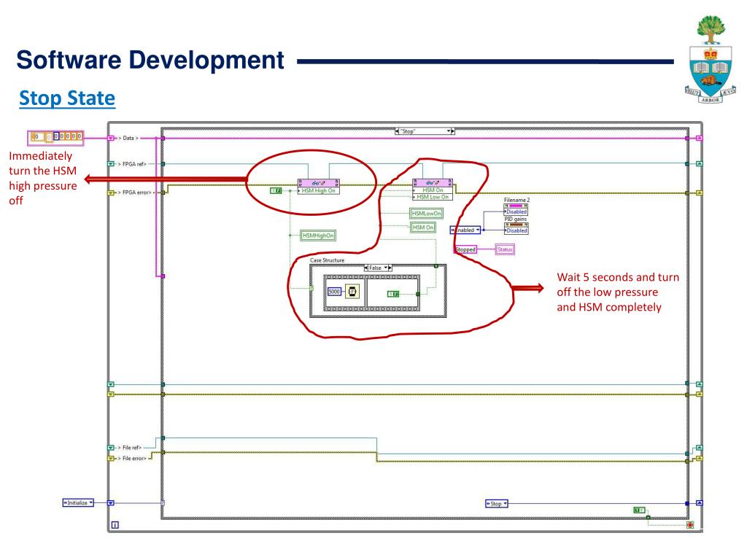The image size is (747, 560).
Task: Click Disabled property under Filename 2
Action: coord(516,212)
